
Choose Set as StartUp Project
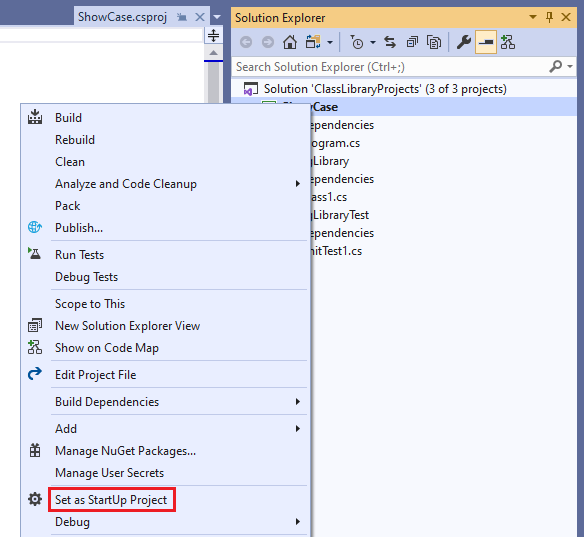pos(111,500)
